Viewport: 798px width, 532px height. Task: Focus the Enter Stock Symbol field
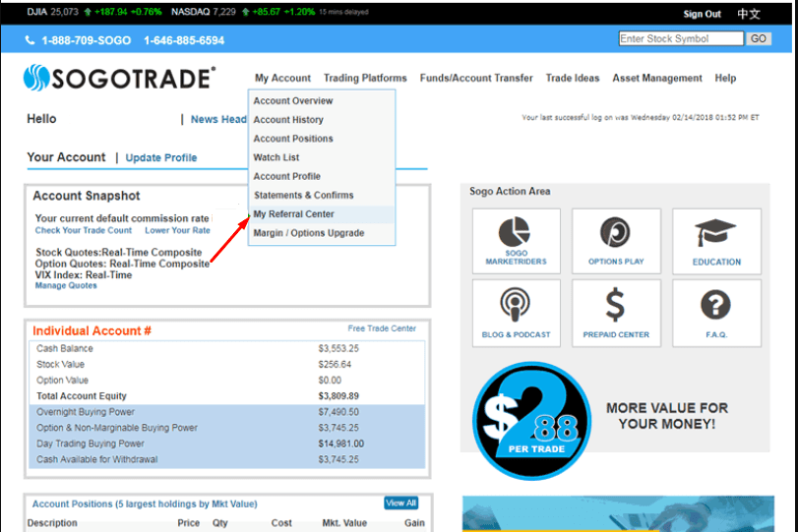[681, 38]
